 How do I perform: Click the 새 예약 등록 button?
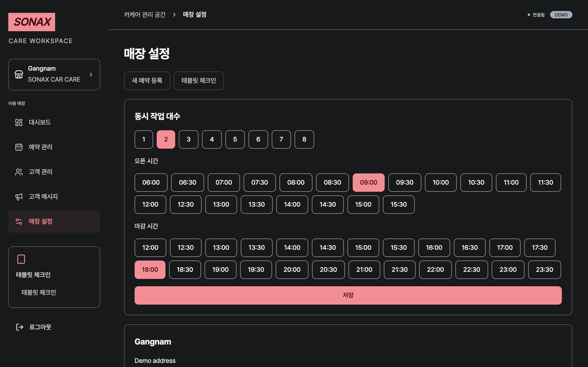[x=147, y=81]
